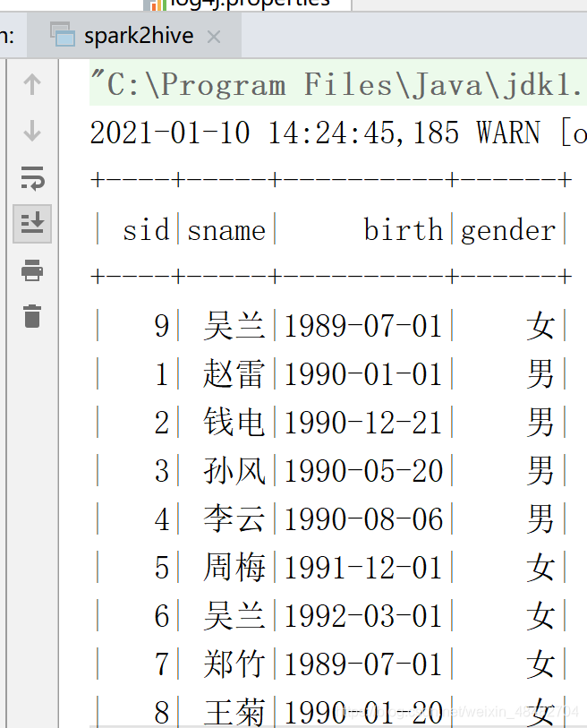Click name 周梅 in the table
The width and height of the screenshot is (587, 728).
(x=234, y=567)
